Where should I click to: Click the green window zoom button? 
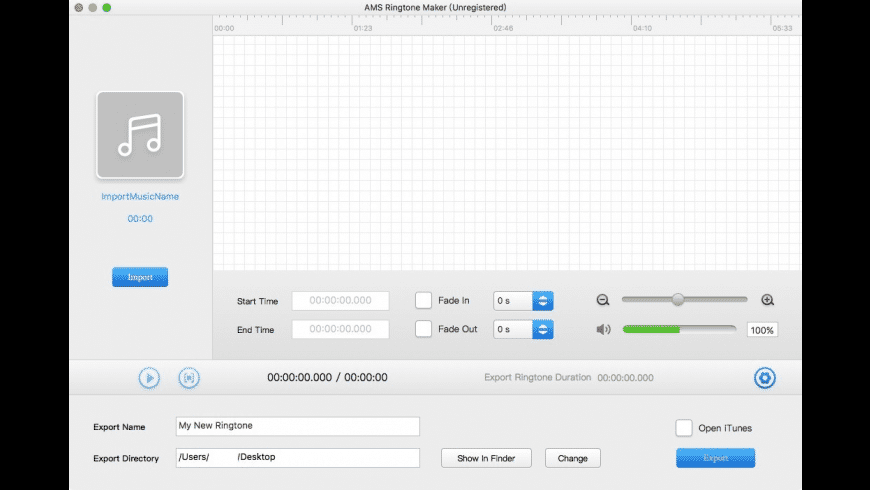(x=107, y=8)
